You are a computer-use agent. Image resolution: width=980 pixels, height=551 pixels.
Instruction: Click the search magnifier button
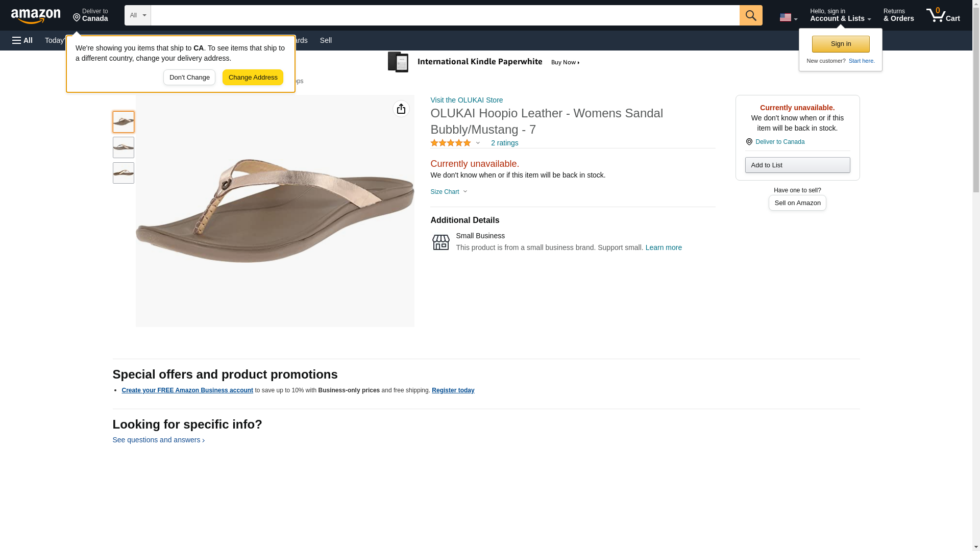[x=750, y=15]
